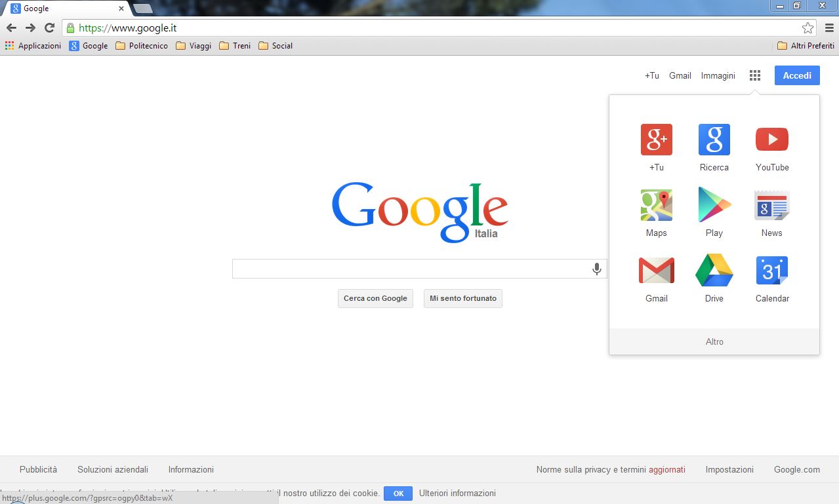Open the Google+ (+Tu) app icon

pyautogui.click(x=657, y=140)
